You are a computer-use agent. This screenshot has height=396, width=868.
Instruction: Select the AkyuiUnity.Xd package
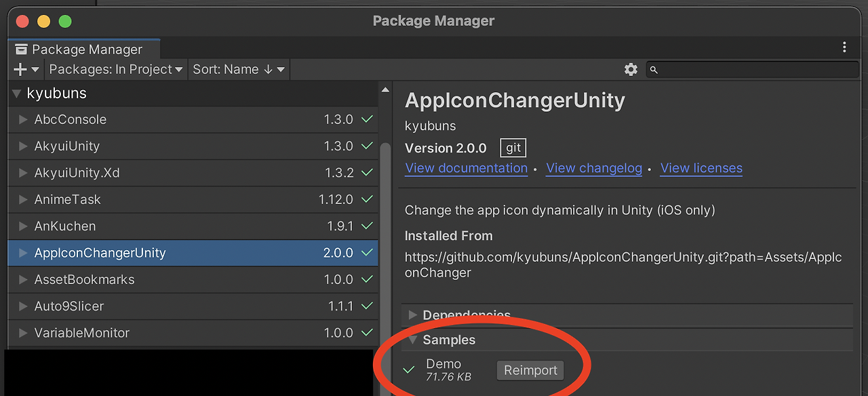pyautogui.click(x=193, y=173)
